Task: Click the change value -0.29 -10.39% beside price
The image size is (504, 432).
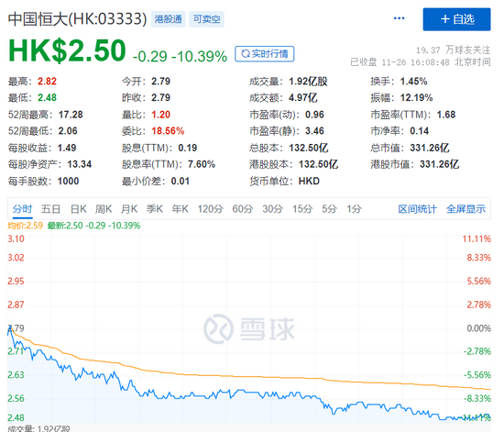Action: 180,57
